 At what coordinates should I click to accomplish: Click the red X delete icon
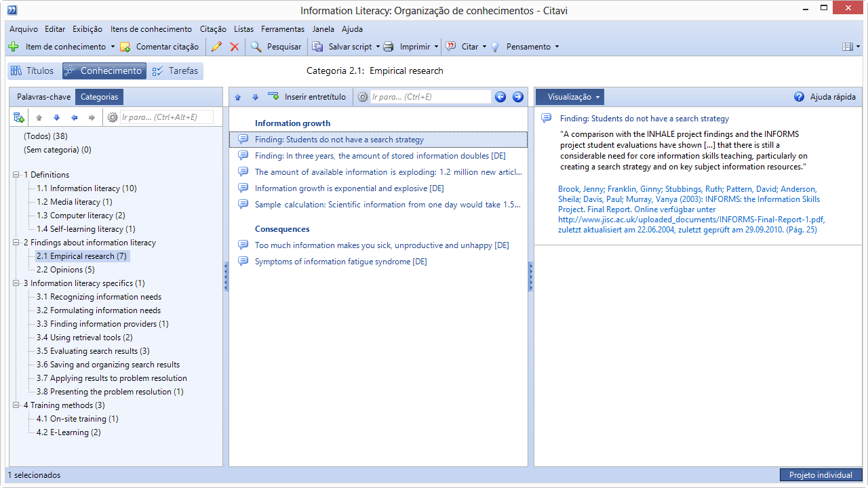[235, 47]
